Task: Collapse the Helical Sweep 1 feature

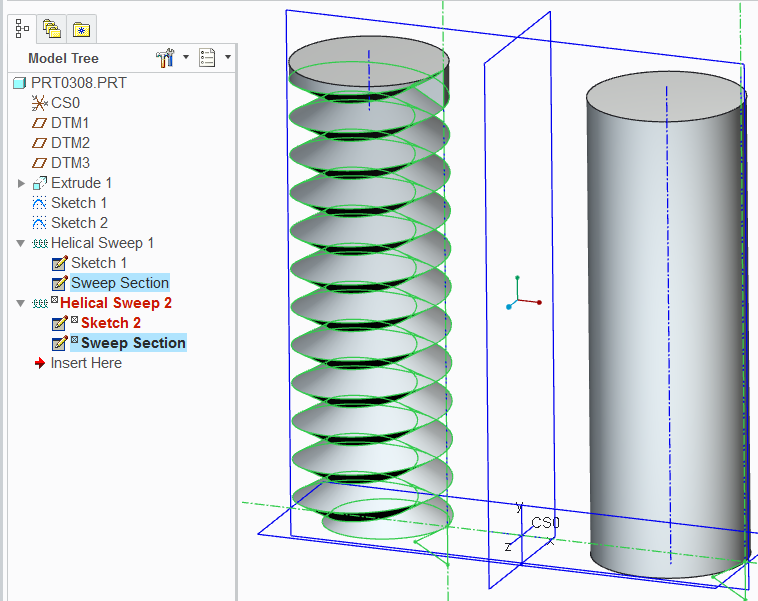Action: 21,243
